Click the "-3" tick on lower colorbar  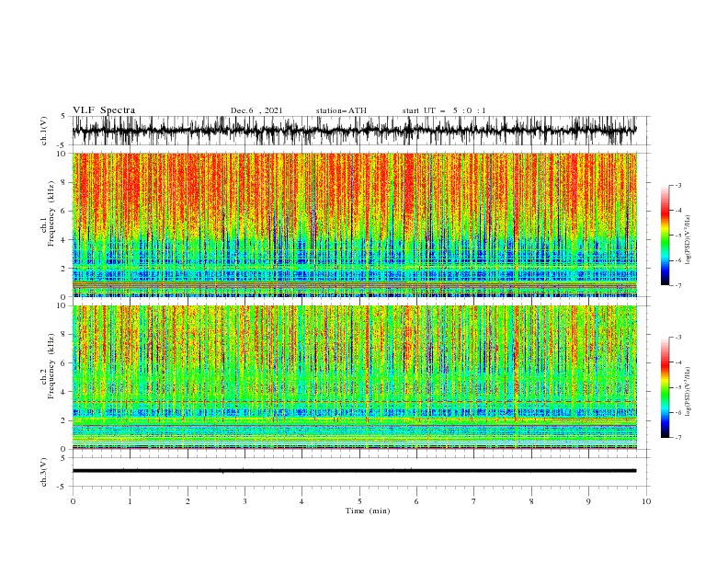click(678, 338)
